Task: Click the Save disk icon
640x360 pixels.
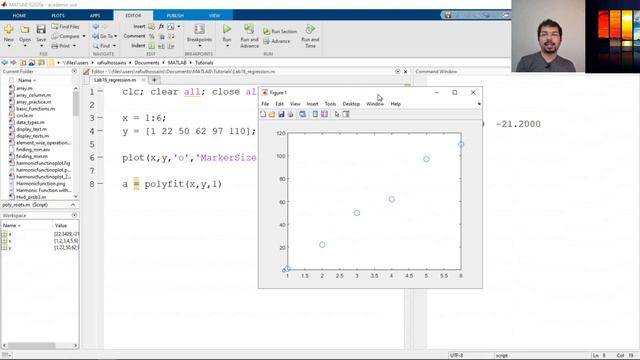Action: 41,29
